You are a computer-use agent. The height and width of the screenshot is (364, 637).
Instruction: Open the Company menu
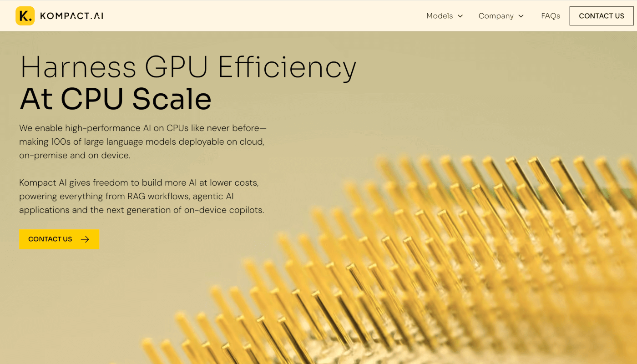coord(496,16)
